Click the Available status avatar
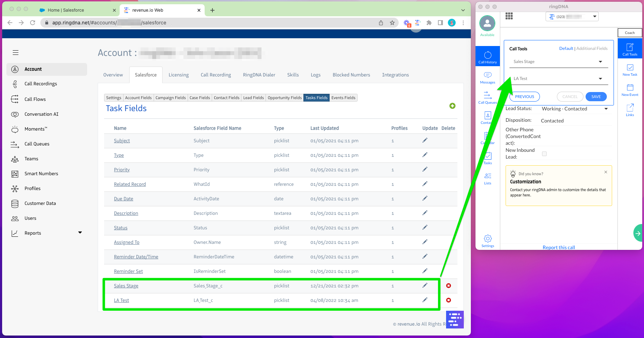 (487, 23)
